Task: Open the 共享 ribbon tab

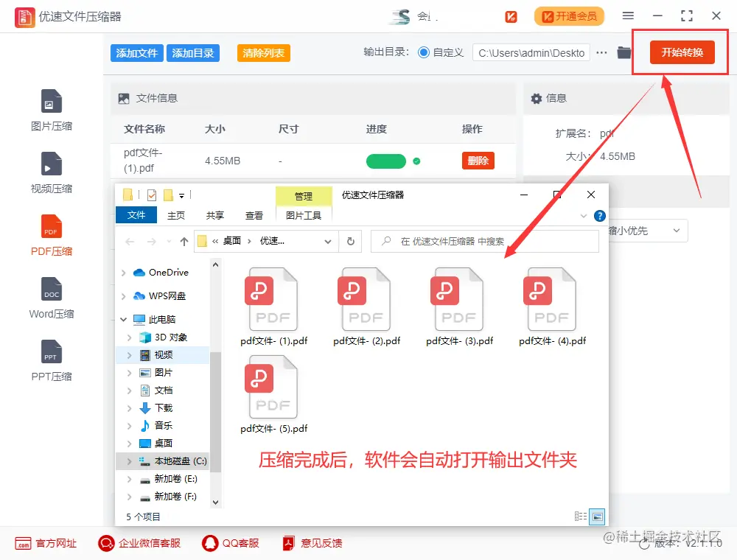Action: (215, 215)
